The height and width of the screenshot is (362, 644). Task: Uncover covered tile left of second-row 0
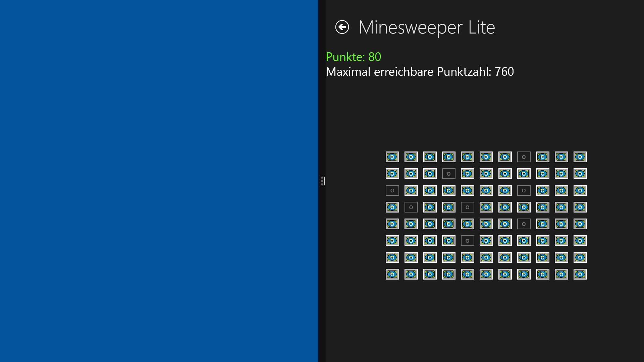coord(430,174)
